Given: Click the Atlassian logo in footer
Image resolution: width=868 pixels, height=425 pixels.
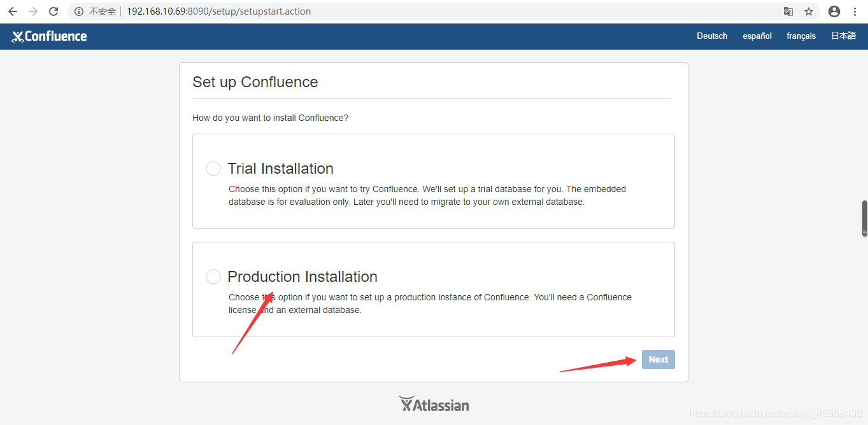Looking at the screenshot, I should coord(434,404).
